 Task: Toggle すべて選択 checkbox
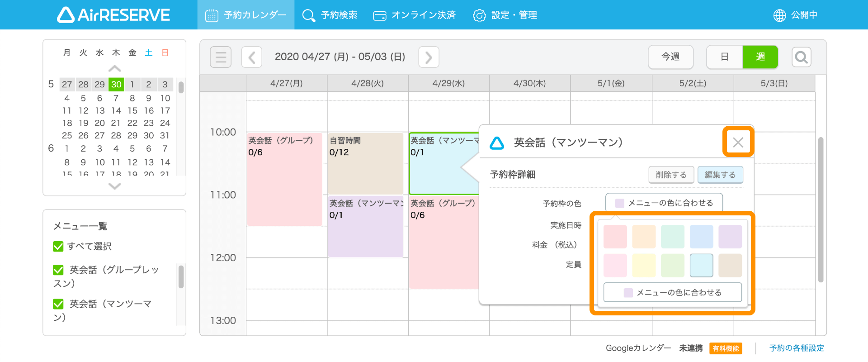(58, 246)
